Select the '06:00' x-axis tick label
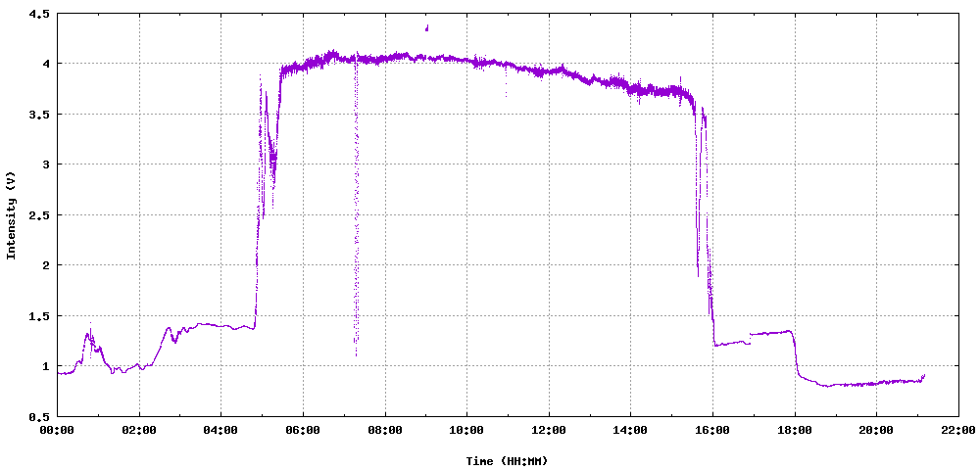Screen dimensions: 980x470 (303, 430)
